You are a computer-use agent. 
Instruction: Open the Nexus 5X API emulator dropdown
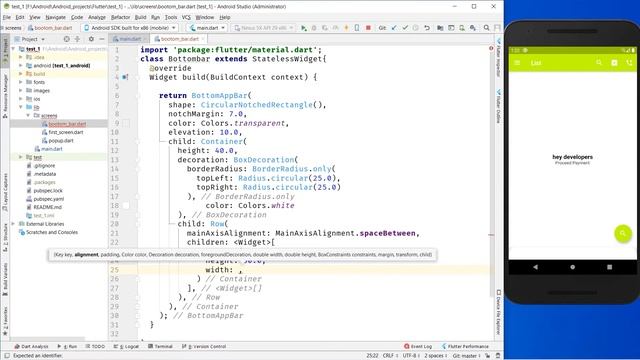[263, 28]
